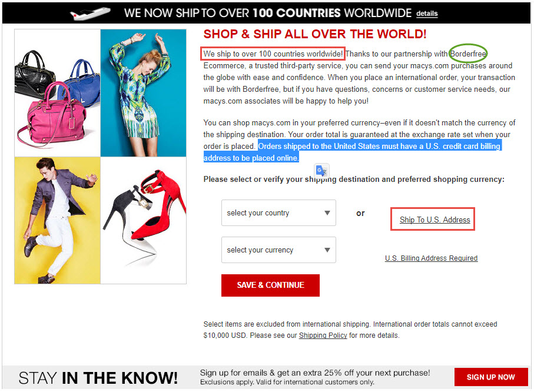Click the STAY IN THE KNOW banner text

point(98,378)
